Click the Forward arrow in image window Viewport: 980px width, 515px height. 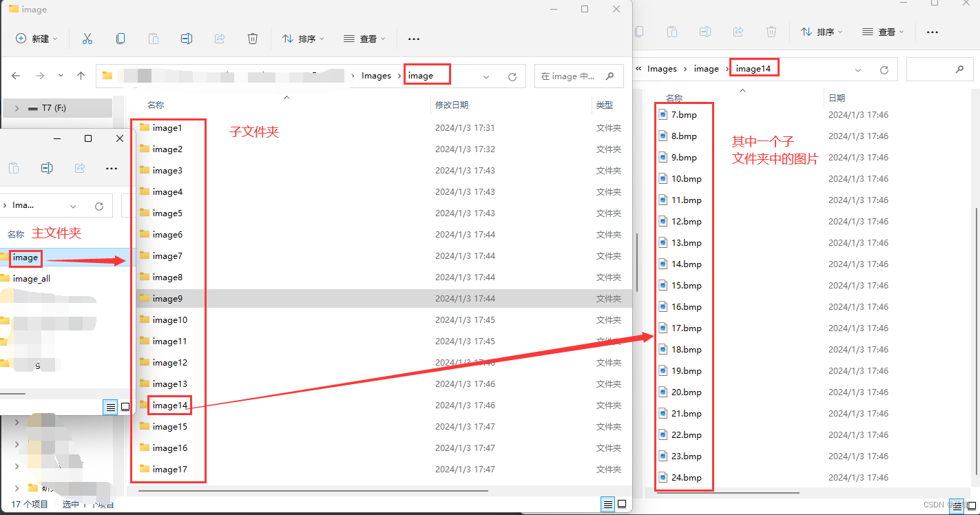(39, 76)
